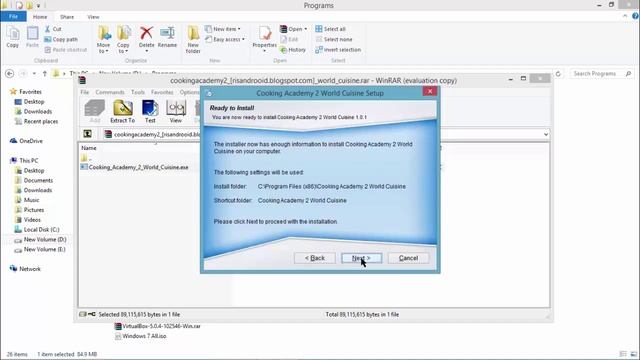Viewport: 640px width, 360px height.
Task: Open Explorer File tab
Action: click(x=13, y=17)
